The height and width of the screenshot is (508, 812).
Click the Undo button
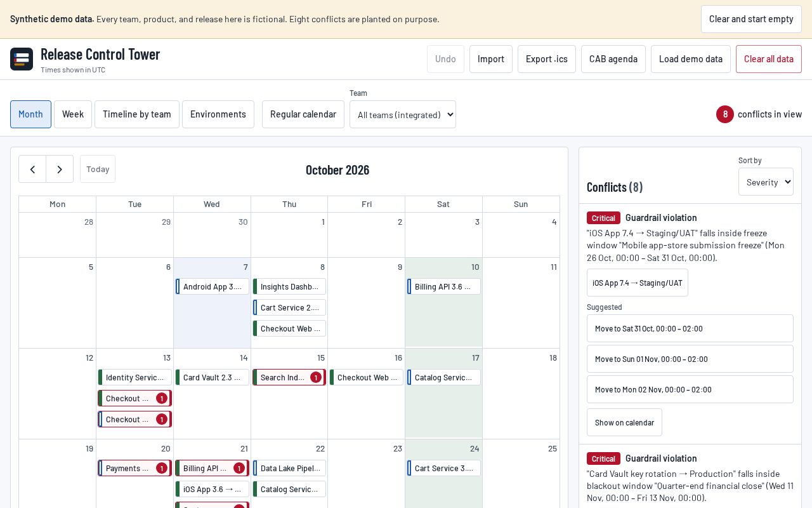pos(445,59)
